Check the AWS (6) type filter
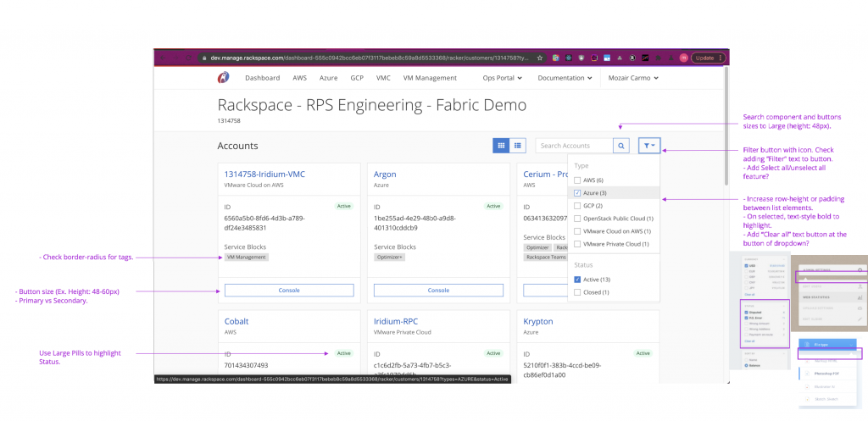The height and width of the screenshot is (421, 868). coord(578,180)
